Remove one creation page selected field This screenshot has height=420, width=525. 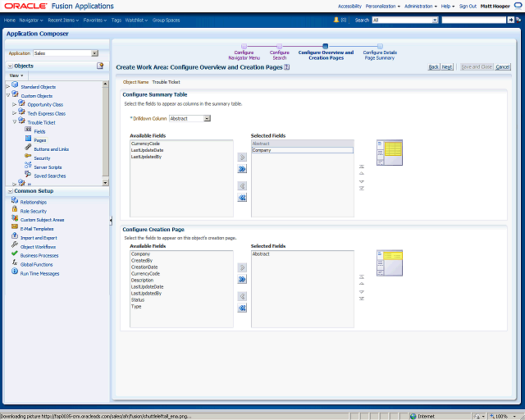tap(242, 296)
